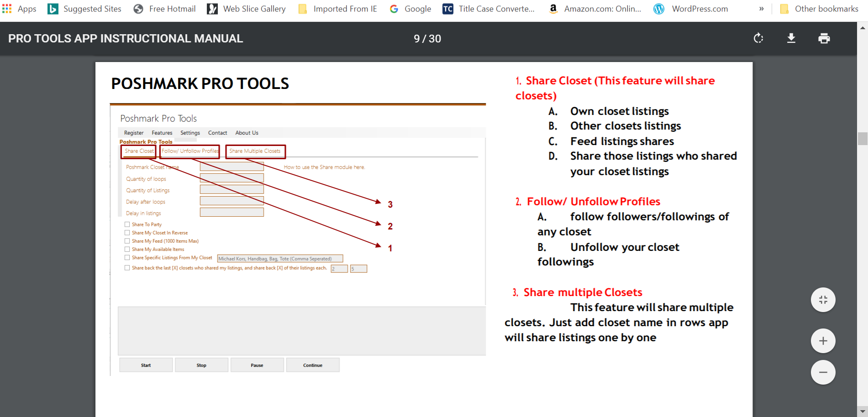Enable Share back the last closets checkbox
This screenshot has width=868, height=417.
click(x=127, y=268)
